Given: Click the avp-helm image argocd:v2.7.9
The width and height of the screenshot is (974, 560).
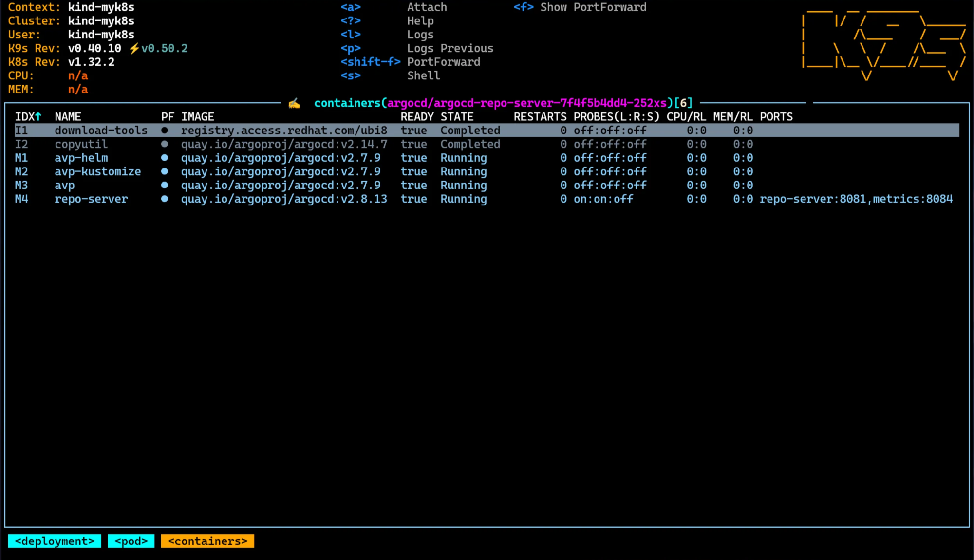Looking at the screenshot, I should (281, 158).
